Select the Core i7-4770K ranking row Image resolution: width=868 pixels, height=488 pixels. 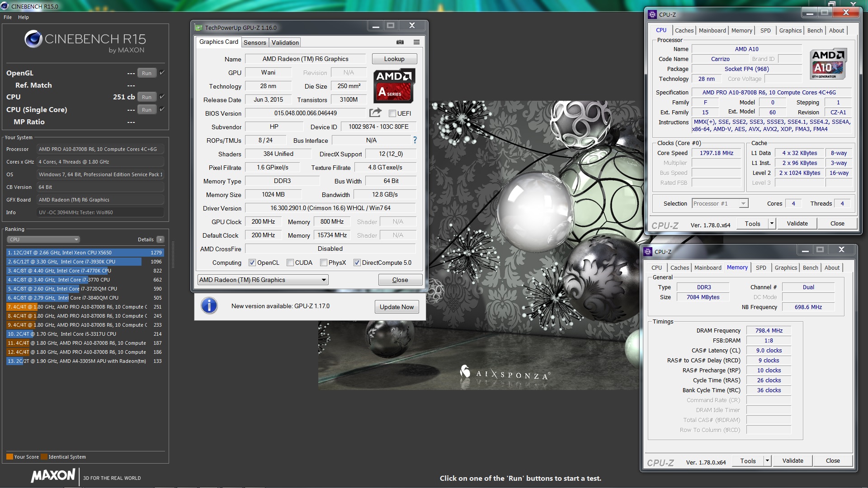click(85, 271)
